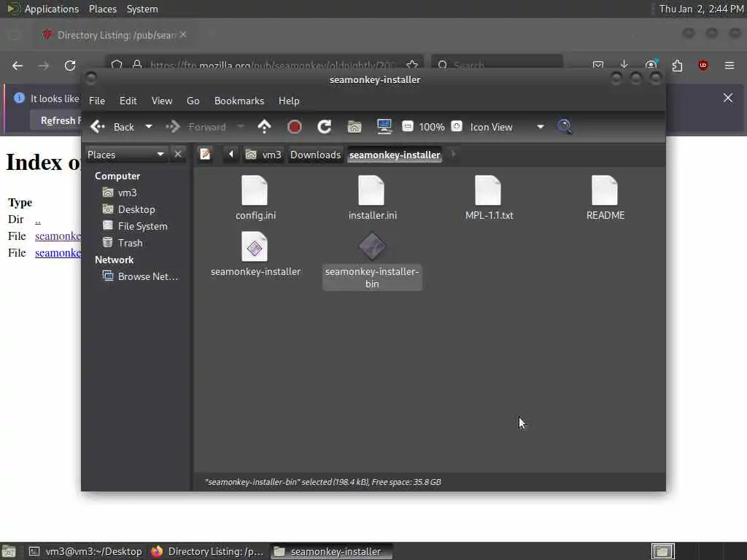Zoom out with the minus icon
Viewport: 747px width, 560px height.
tap(407, 126)
